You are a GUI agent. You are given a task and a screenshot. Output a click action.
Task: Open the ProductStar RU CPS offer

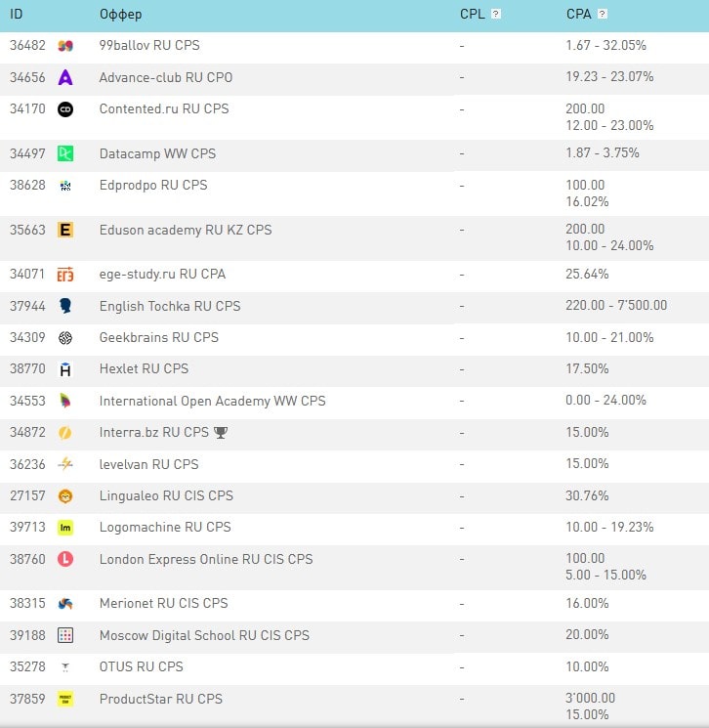(160, 699)
